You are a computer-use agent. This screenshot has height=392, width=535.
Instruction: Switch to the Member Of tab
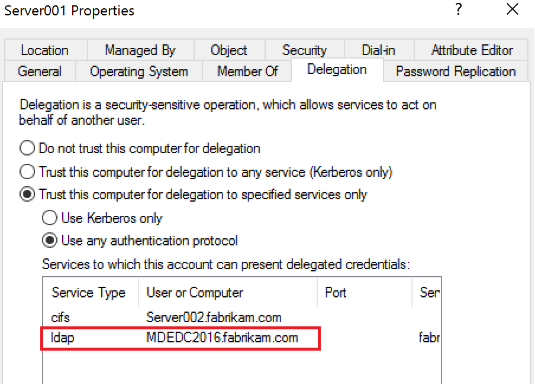coord(247,72)
